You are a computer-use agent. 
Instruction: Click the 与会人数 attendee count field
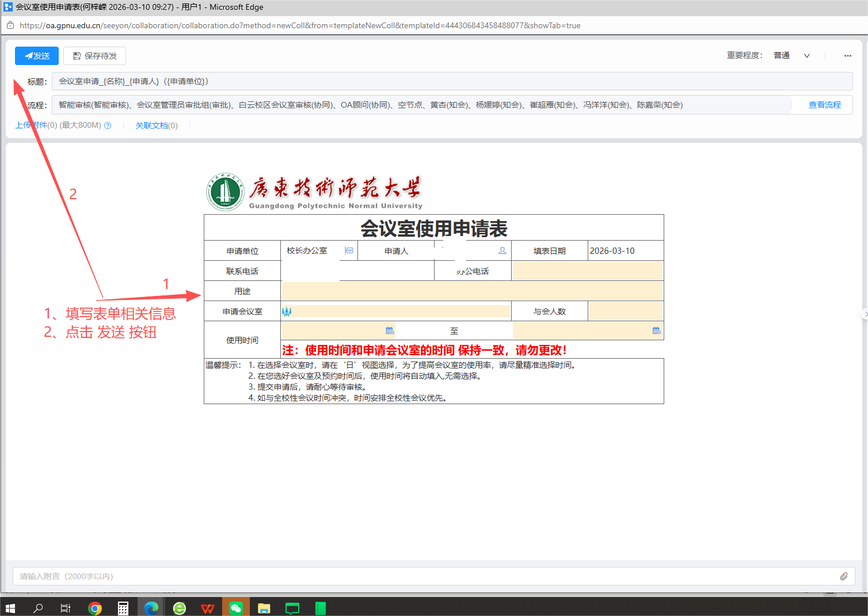pos(626,311)
